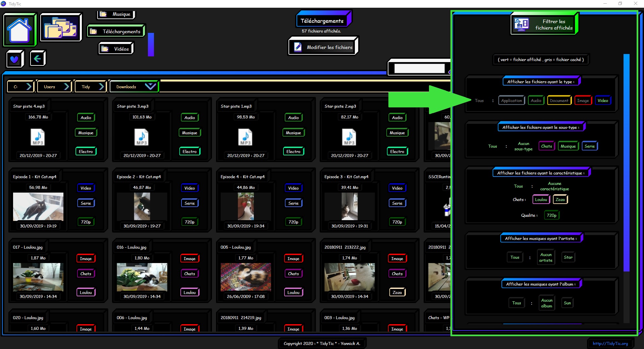Expand the C: path segment chevron

[29, 87]
